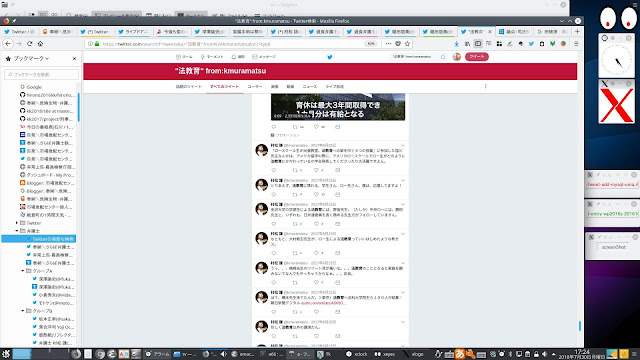
Task: Select the 話題のツイート search filter
Action: (x=188, y=87)
